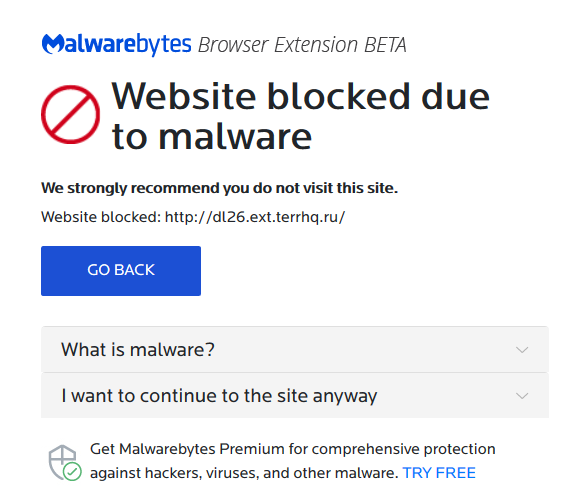Click the Malwarebytes logo
This screenshot has width=575, height=503.
116,44
